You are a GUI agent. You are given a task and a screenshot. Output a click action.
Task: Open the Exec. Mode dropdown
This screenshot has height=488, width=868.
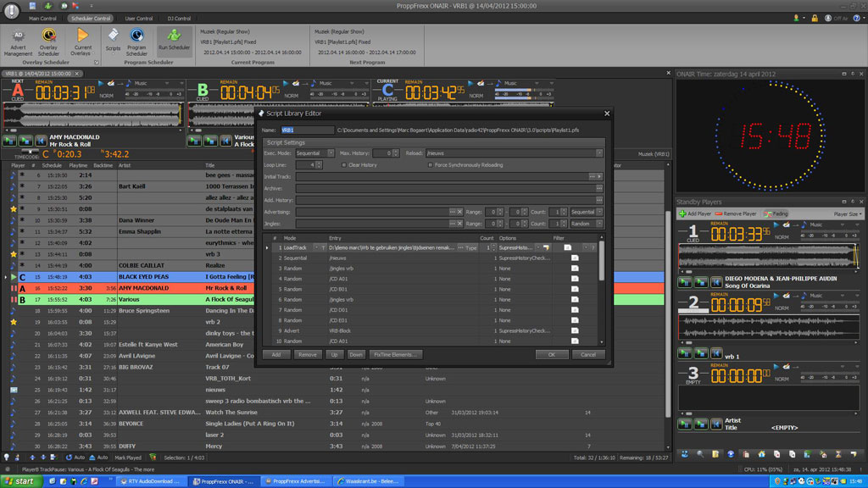point(331,152)
